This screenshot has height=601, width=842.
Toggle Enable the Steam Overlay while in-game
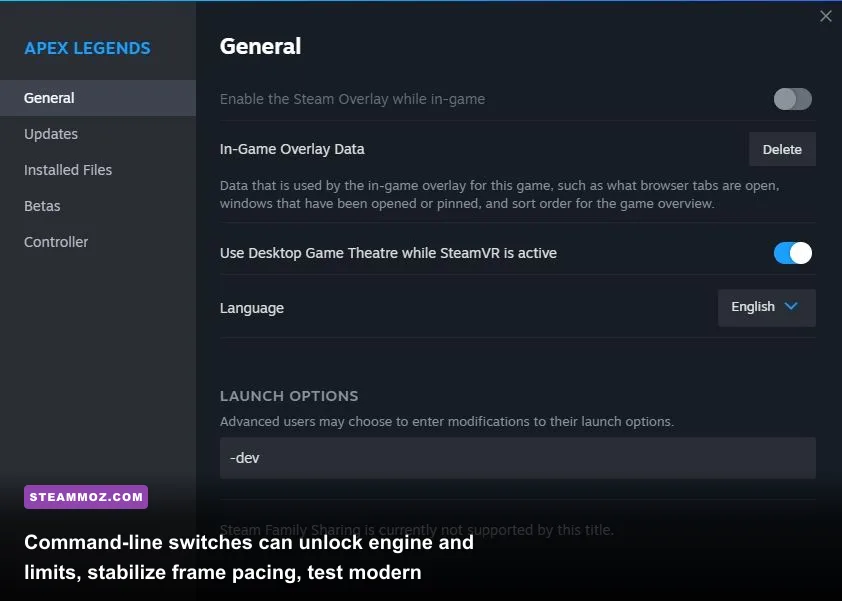point(793,99)
